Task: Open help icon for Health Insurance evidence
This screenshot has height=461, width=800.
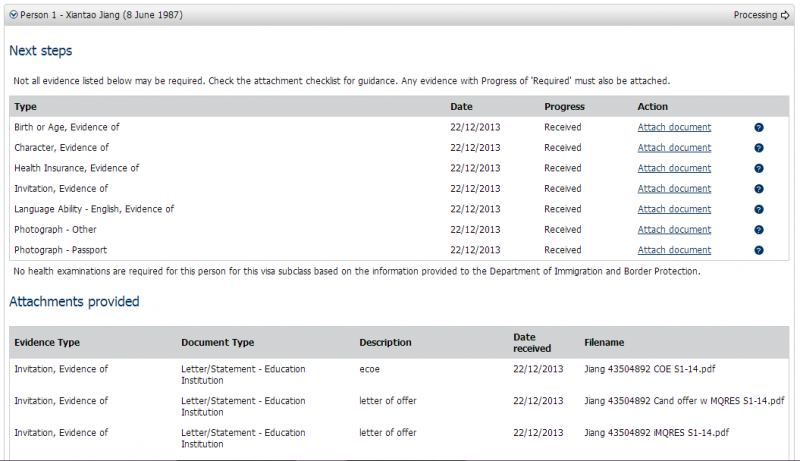Action: tap(759, 169)
